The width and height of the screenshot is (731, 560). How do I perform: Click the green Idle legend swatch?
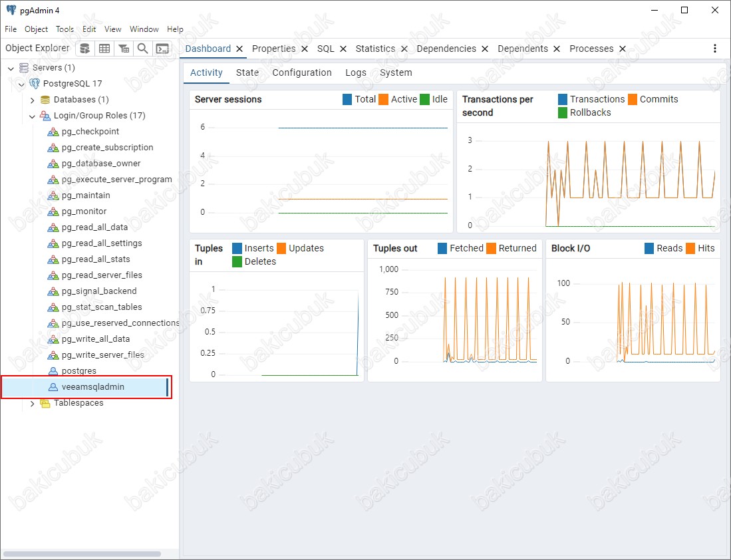(x=425, y=99)
